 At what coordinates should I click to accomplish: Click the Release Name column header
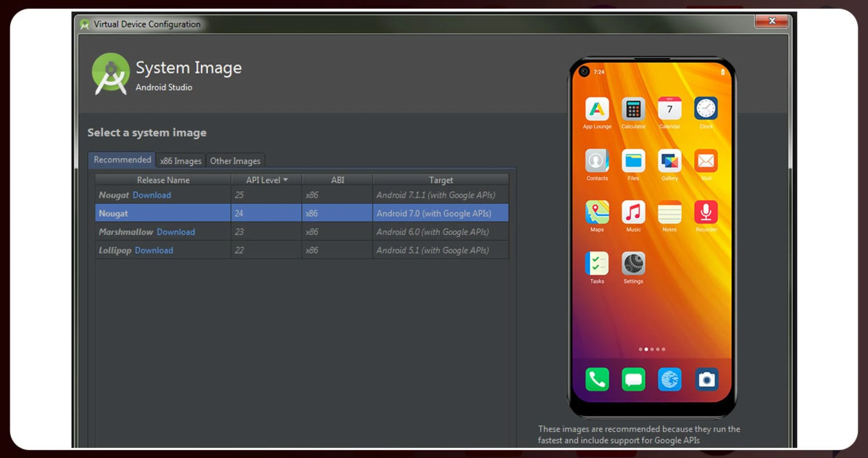coord(163,180)
